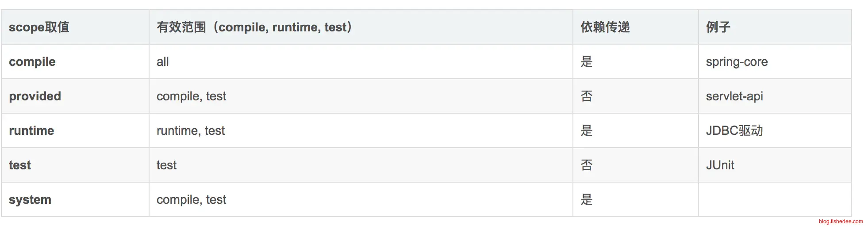Image resolution: width=868 pixels, height=229 pixels.
Task: Select the bold "compile" scope cell
Action: 32,62
